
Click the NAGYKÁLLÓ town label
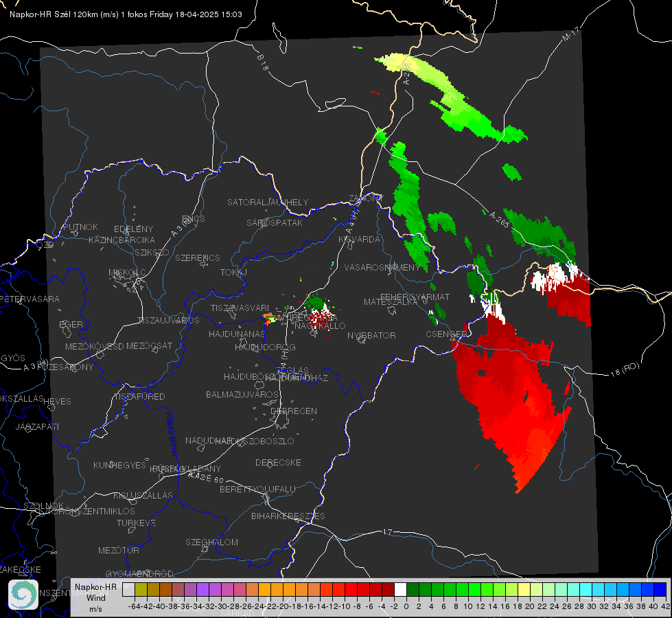point(320,326)
